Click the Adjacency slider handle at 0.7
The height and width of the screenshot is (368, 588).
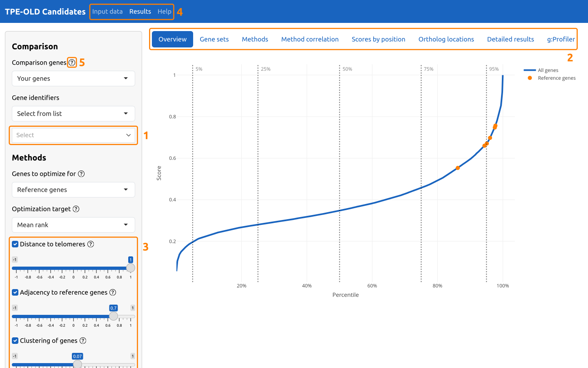coord(114,316)
